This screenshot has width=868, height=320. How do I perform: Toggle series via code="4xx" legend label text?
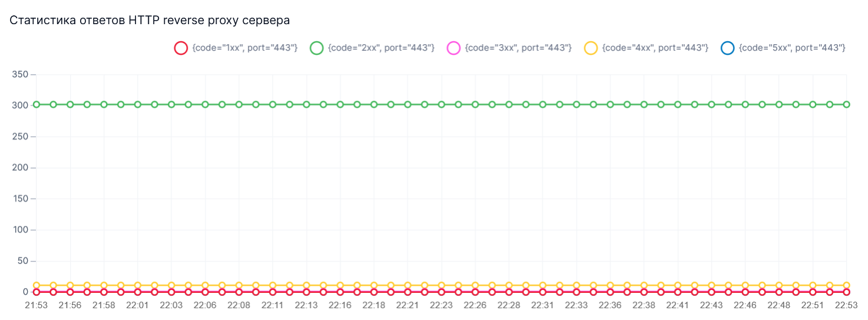coord(655,48)
